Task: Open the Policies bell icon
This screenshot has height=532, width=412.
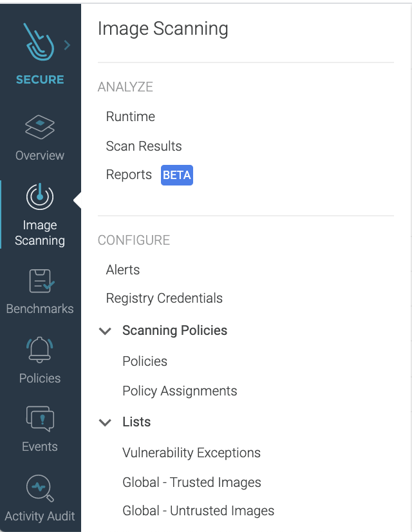Action: pyautogui.click(x=40, y=350)
